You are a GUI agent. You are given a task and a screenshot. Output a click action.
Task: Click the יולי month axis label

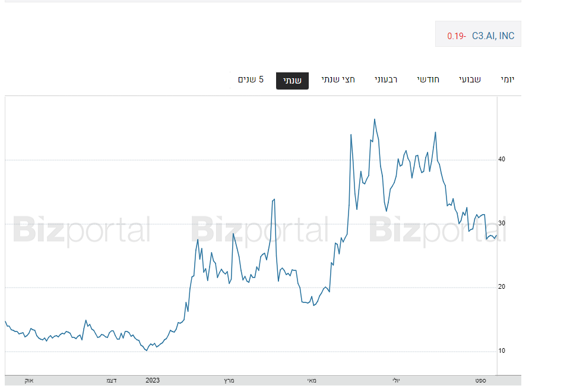point(396,380)
